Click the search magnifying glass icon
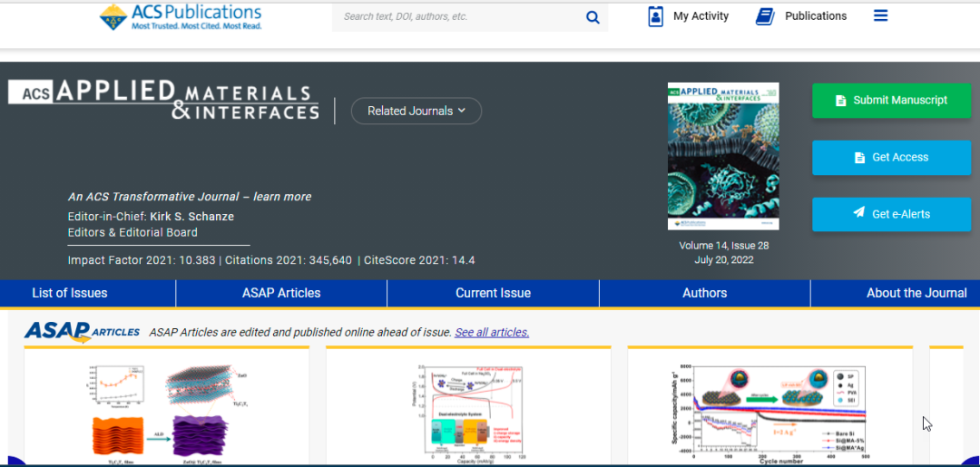 pyautogui.click(x=593, y=17)
